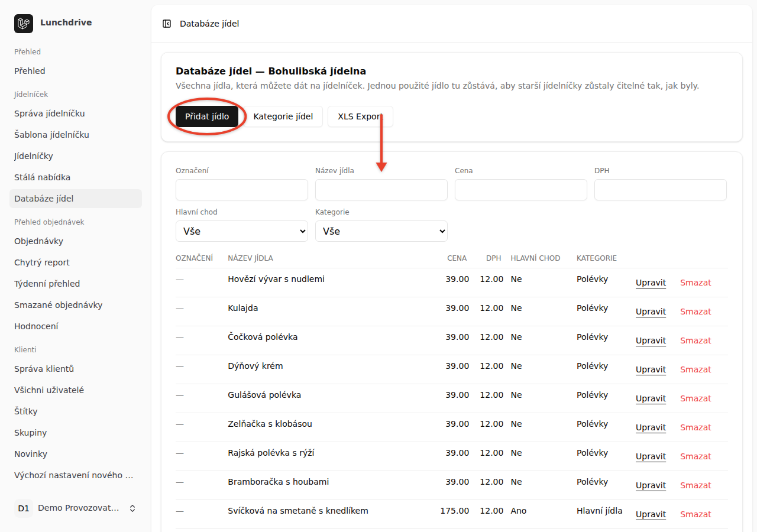Image resolution: width=757 pixels, height=532 pixels.
Task: Click Smazat for Kulajda
Action: (695, 312)
